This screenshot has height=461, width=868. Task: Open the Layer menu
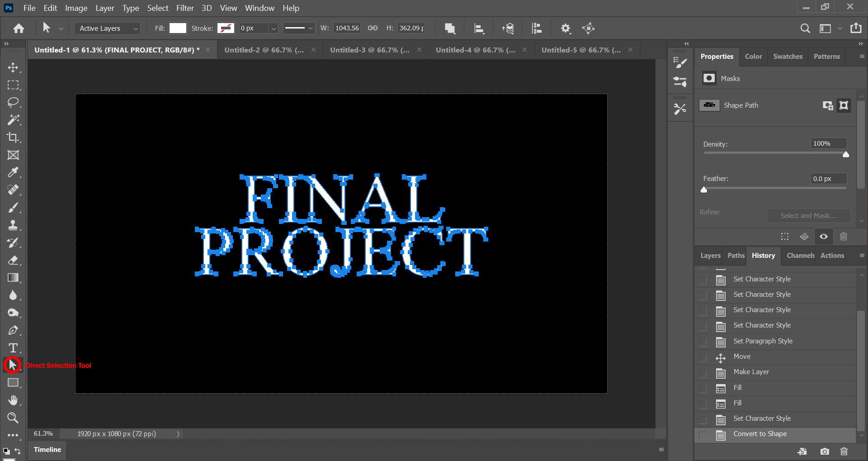click(x=104, y=8)
